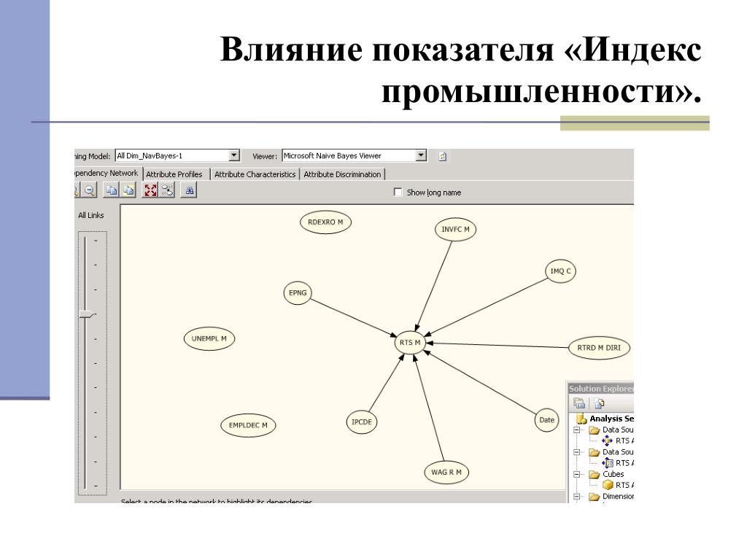Select the RDEXRO M node

point(325,222)
